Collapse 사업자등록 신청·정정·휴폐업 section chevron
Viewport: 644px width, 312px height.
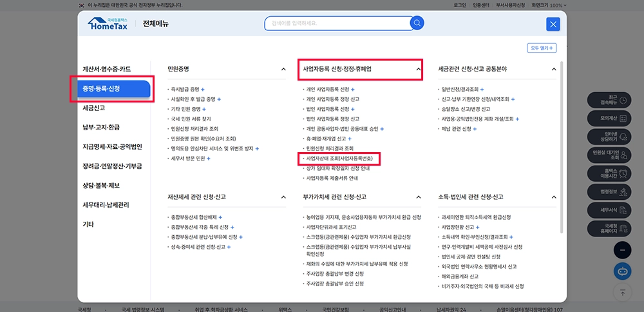point(419,69)
